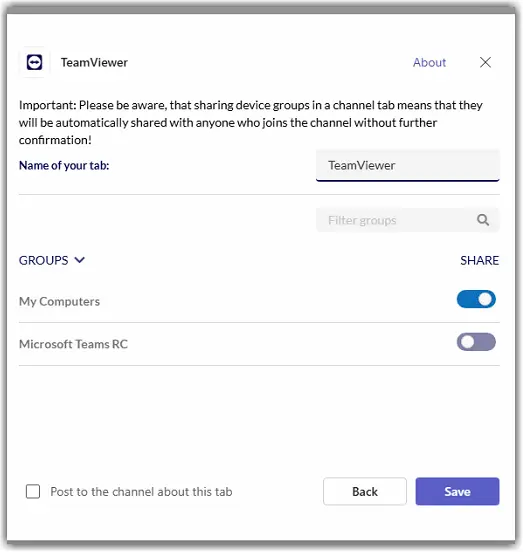Click the Filter groups search field
This screenshot has width=523, height=552.
pyautogui.click(x=408, y=220)
